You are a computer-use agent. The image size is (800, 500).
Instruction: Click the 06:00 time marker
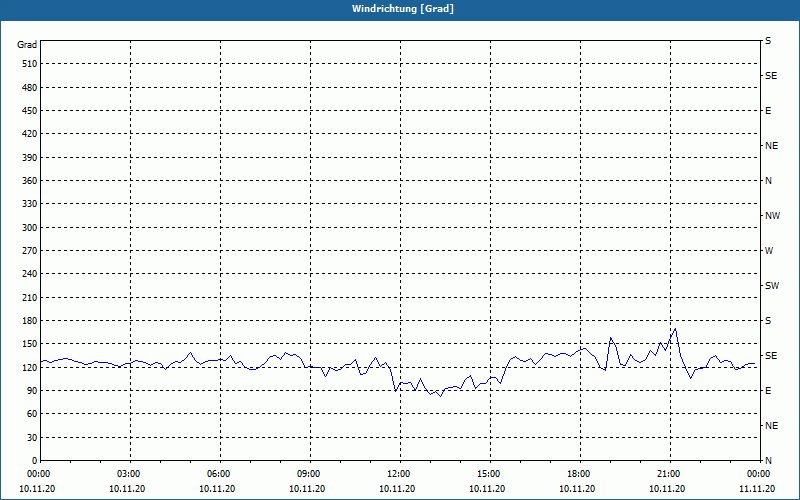[220, 474]
